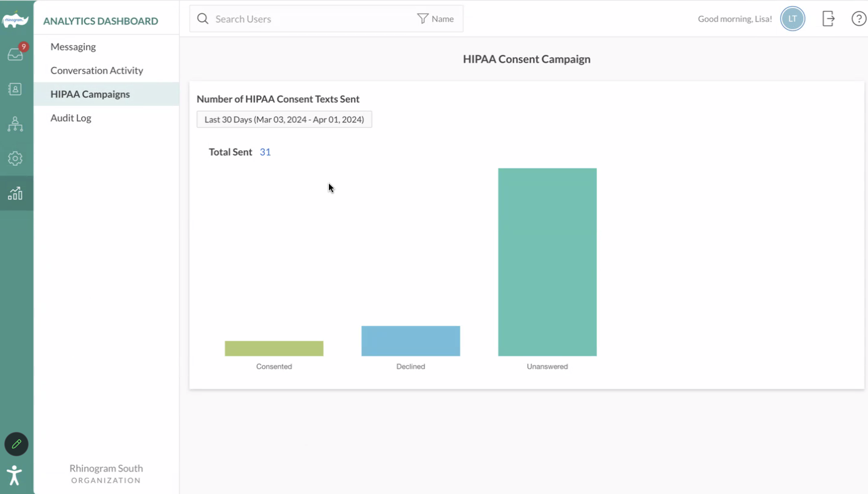The height and width of the screenshot is (494, 868).
Task: Click the green pencil compose button
Action: coord(16,444)
